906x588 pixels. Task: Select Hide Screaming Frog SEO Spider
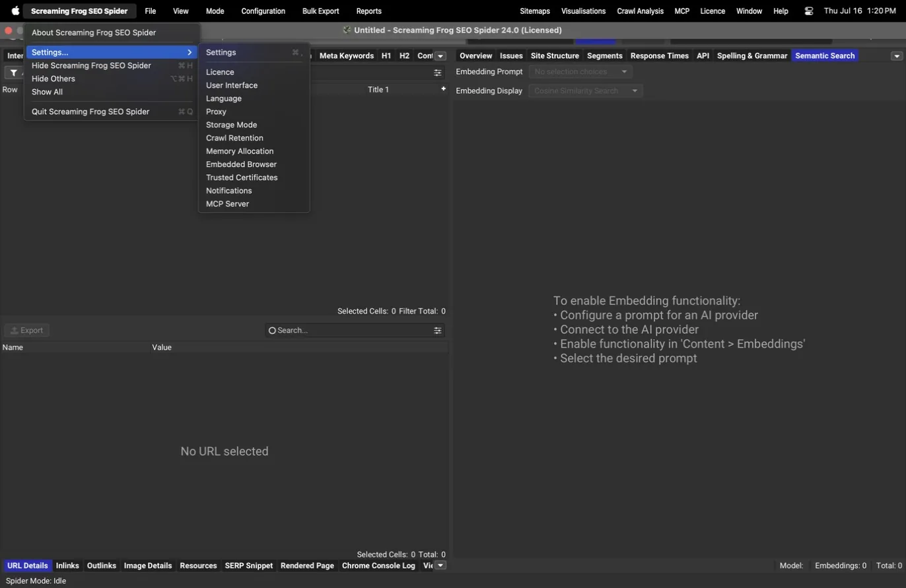[x=112, y=65]
